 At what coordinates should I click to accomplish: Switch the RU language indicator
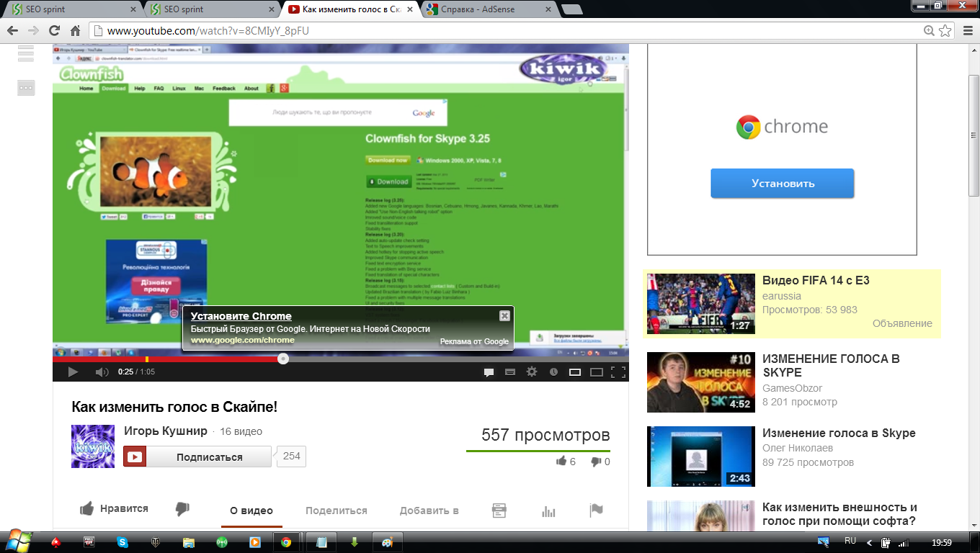(x=850, y=541)
